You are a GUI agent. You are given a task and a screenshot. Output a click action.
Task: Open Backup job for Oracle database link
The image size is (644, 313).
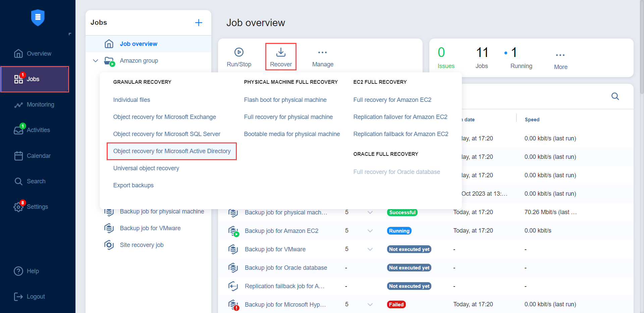[286, 268]
